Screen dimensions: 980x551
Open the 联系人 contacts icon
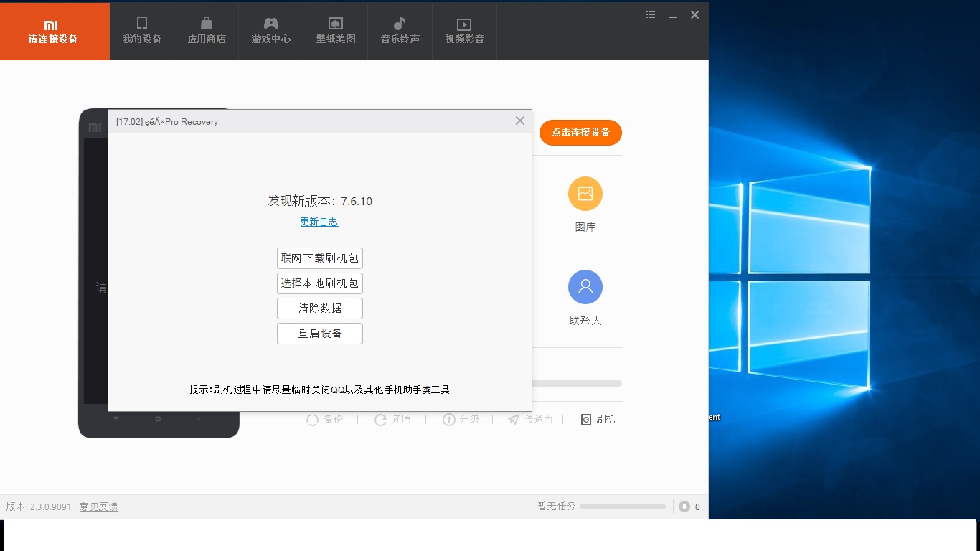[x=585, y=287]
